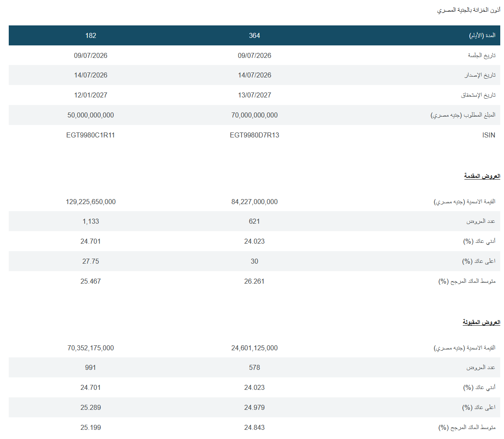Select highest submitted yield value 27.75
This screenshot has width=504, height=439.
pyautogui.click(x=91, y=261)
